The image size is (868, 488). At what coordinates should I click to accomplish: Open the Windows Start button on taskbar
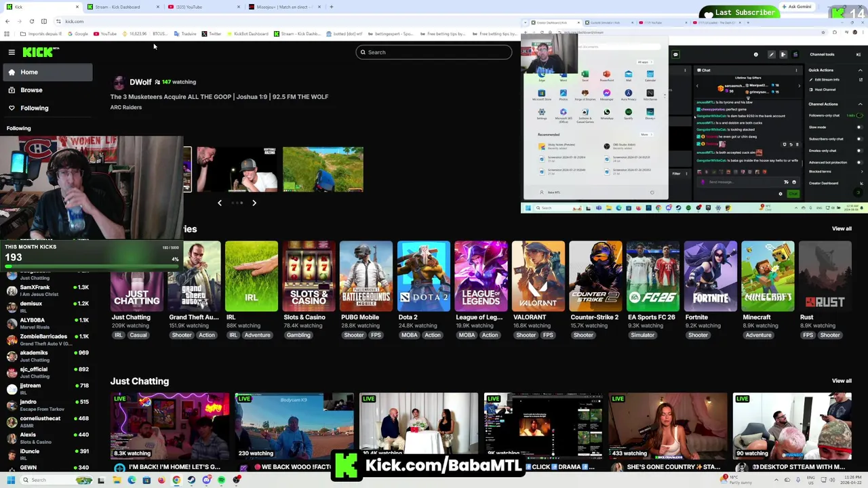pyautogui.click(x=11, y=480)
